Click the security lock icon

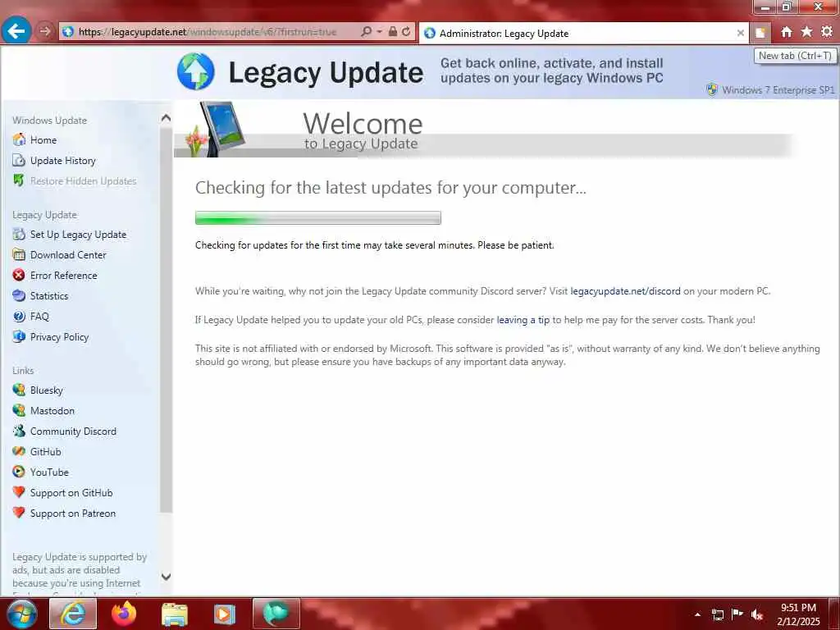[x=393, y=32]
